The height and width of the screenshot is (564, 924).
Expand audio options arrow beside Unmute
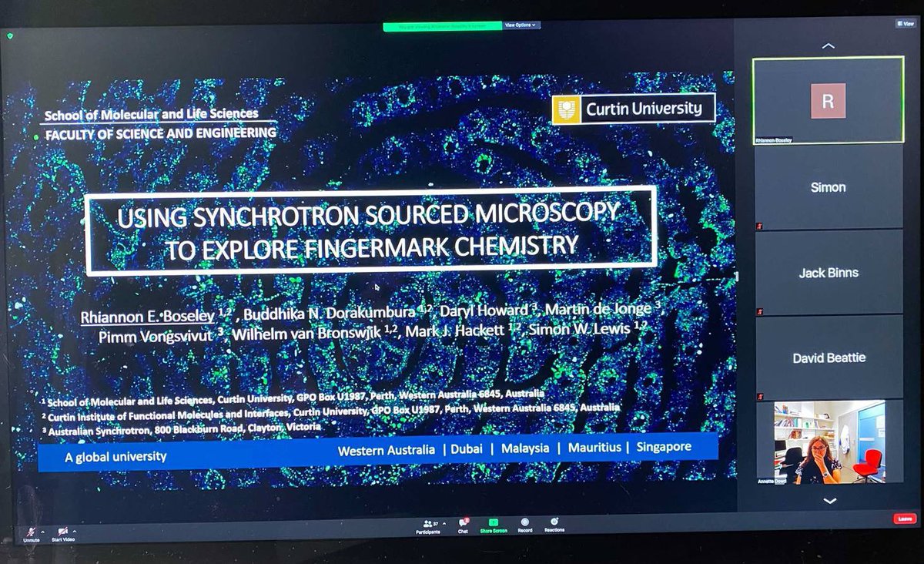click(x=42, y=532)
